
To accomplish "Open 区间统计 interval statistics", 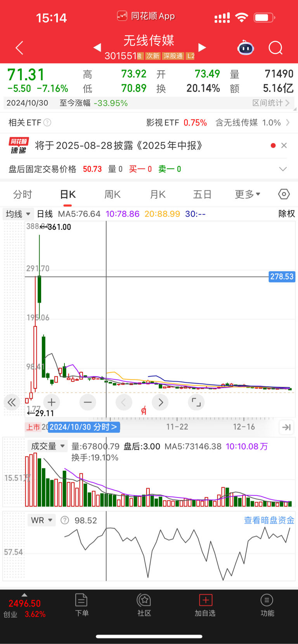I will point(271,103).
